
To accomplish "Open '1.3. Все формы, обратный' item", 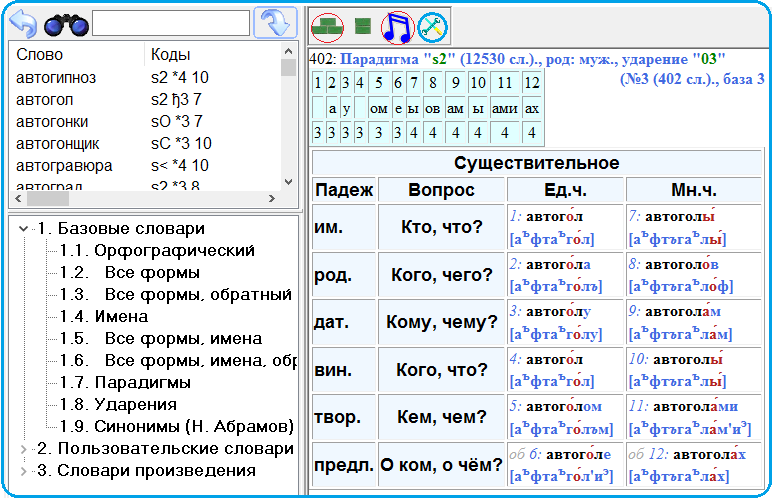I will tap(176, 295).
